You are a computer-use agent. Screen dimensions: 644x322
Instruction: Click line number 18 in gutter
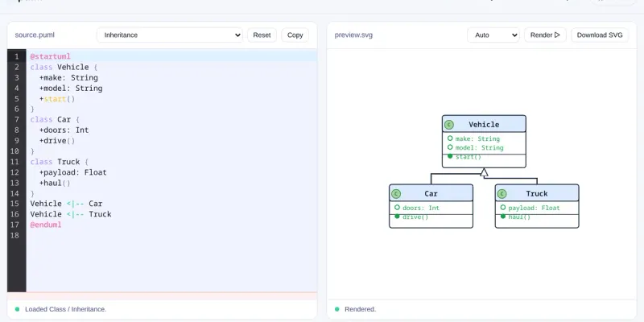pos(14,235)
